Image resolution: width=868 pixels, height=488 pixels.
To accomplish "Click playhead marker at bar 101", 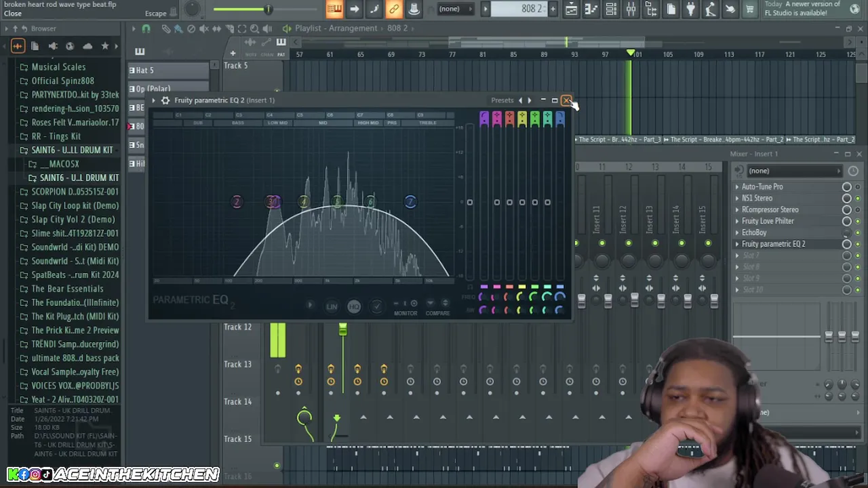I will (x=631, y=54).
